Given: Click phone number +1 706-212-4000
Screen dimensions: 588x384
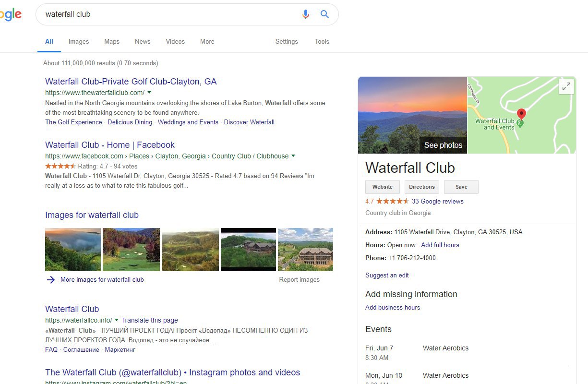Looking at the screenshot, I should 412,258.
